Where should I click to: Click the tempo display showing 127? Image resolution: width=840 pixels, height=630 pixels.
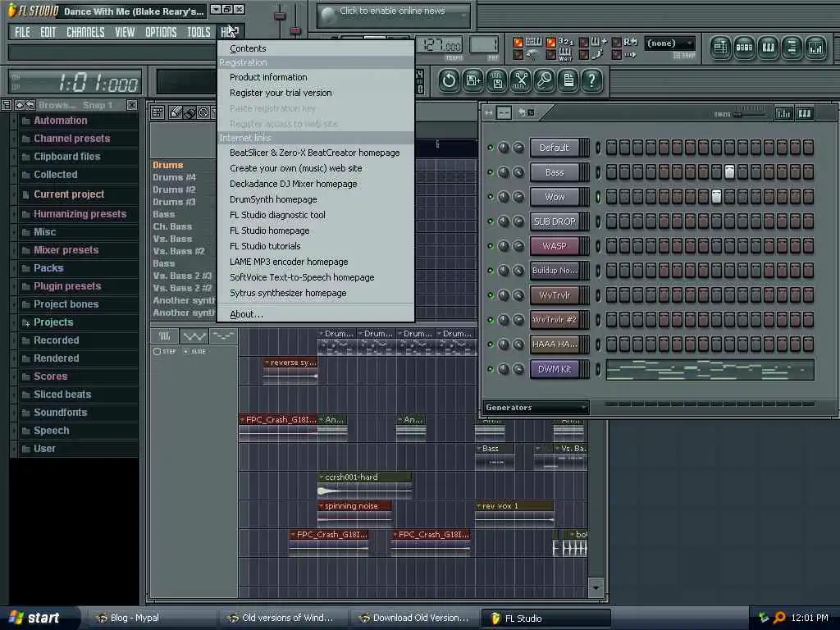click(x=440, y=46)
